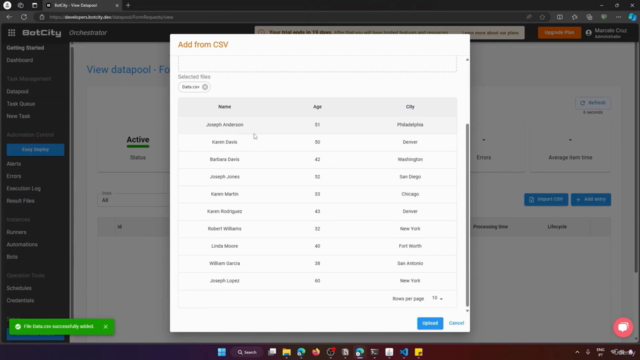Click the Refresh button in the datapool view
This screenshot has height=360, width=640.
pos(593,103)
